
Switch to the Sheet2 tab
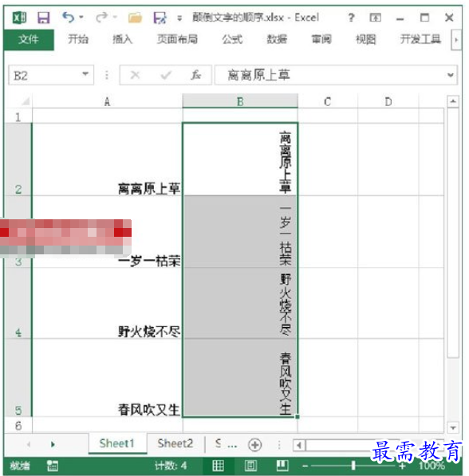[175, 443]
